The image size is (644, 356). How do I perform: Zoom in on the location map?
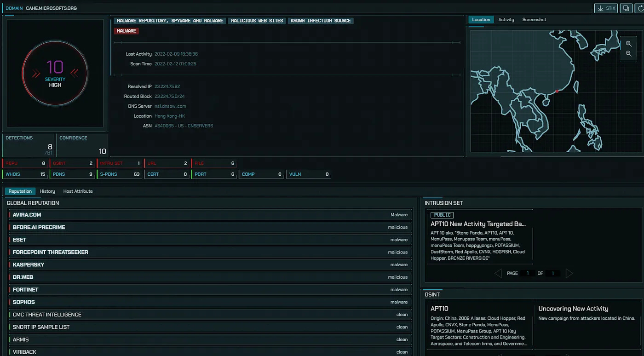pos(629,44)
